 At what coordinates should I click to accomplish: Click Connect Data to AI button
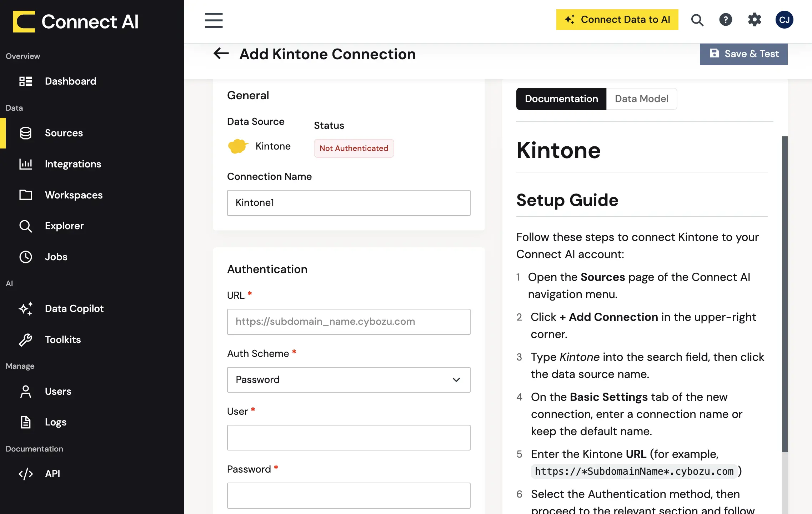617,20
